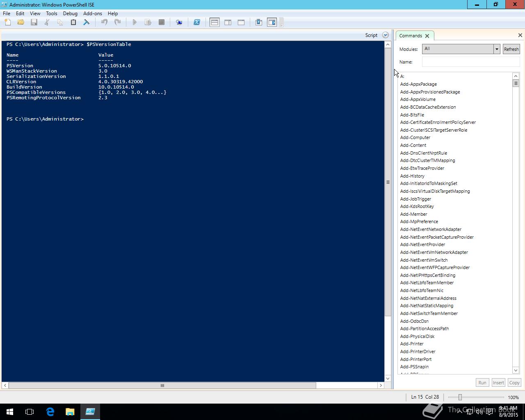
Task: Open the Debug menu
Action: click(x=70, y=14)
